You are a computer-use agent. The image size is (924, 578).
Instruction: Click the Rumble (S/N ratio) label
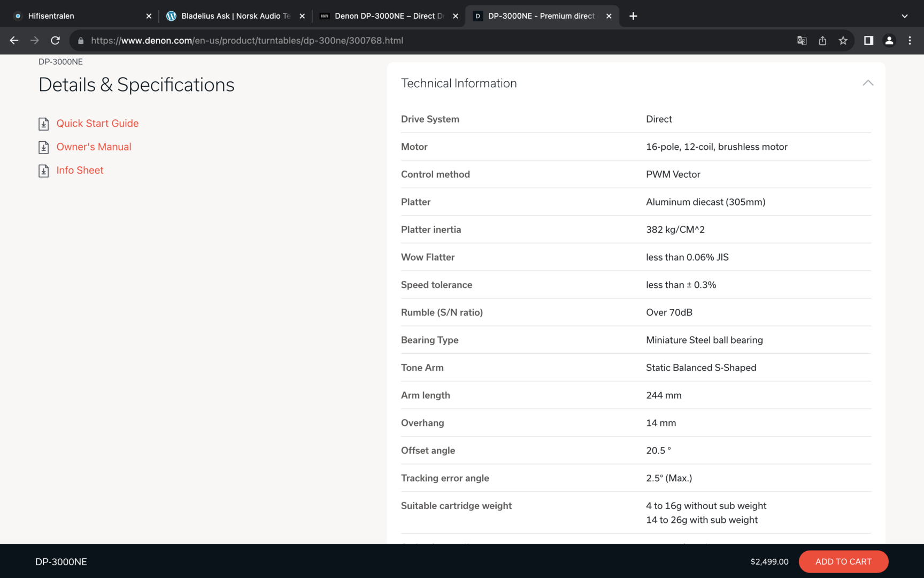point(442,313)
